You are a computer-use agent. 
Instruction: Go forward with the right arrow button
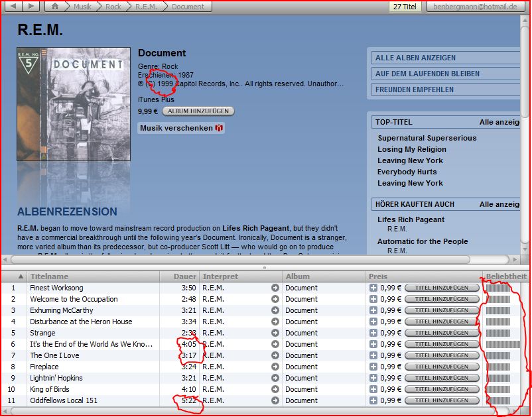31,6
